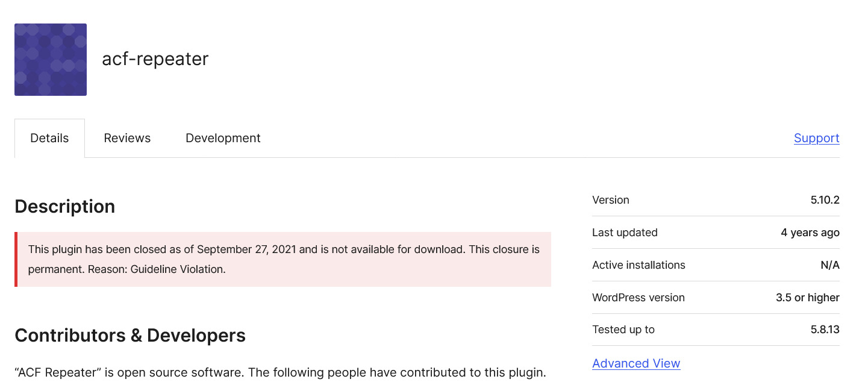Click the WordPress version label
The image size is (868, 382).
click(639, 298)
